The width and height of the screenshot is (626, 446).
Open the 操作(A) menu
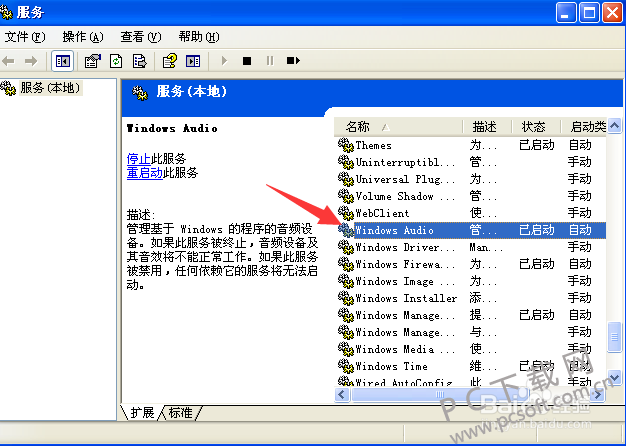[x=83, y=37]
